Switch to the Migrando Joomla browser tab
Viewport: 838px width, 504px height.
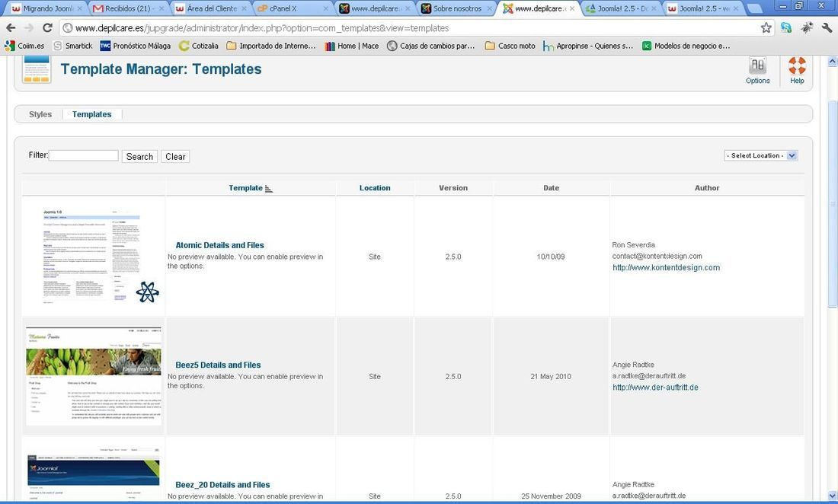pos(46,8)
